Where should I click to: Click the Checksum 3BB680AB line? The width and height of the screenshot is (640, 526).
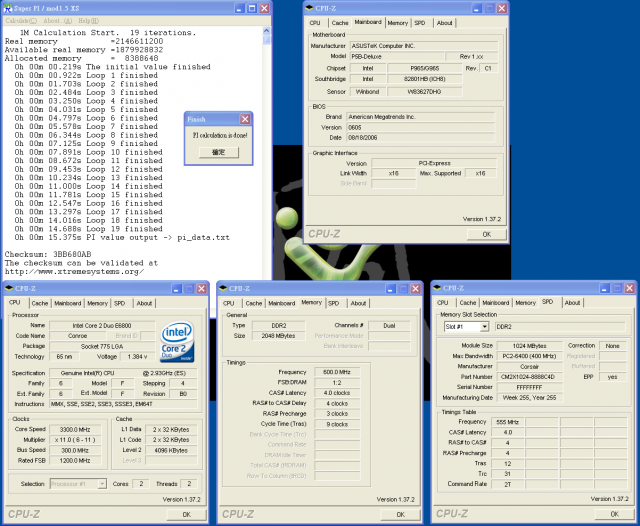[x=48, y=254]
